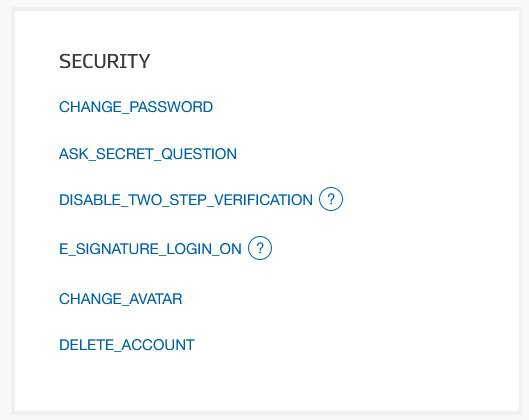The image size is (529, 420).
Task: Select the ASK_SECRET_QUESTION link
Action: [x=148, y=154]
